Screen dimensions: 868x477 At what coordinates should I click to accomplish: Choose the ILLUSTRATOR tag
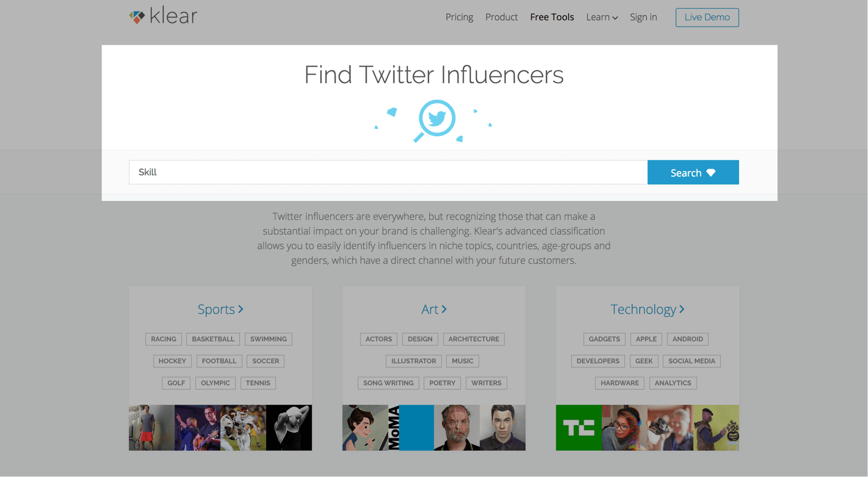point(413,361)
